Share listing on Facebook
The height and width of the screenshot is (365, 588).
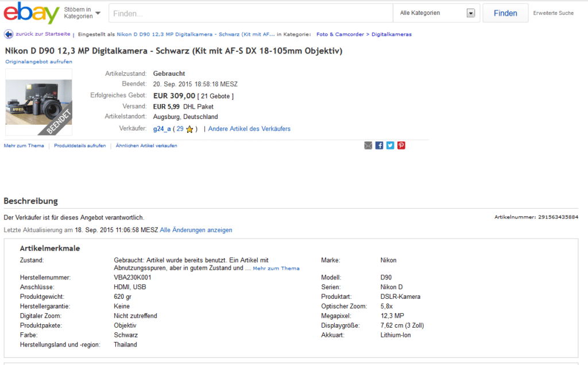(x=379, y=145)
